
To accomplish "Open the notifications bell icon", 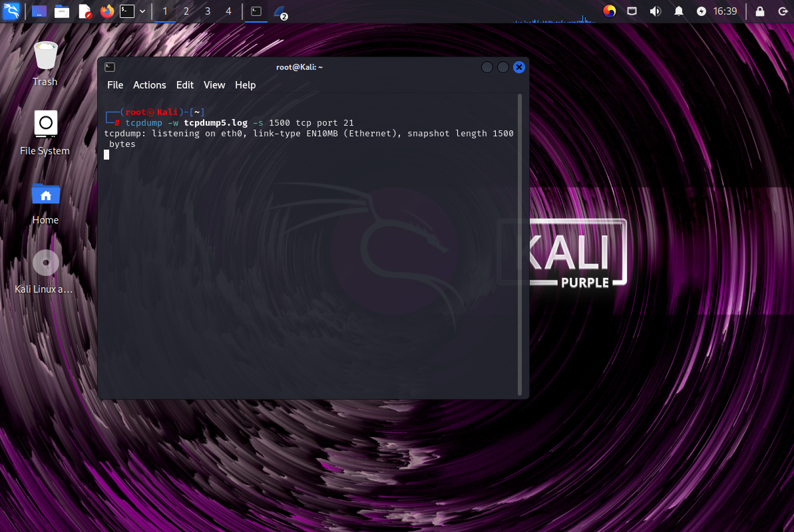I will click(x=679, y=11).
